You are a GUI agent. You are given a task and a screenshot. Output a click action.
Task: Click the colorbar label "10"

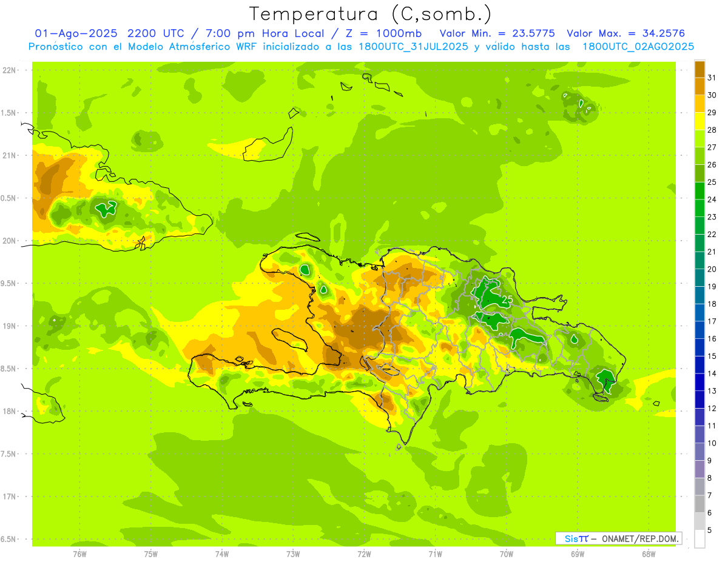coord(713,443)
